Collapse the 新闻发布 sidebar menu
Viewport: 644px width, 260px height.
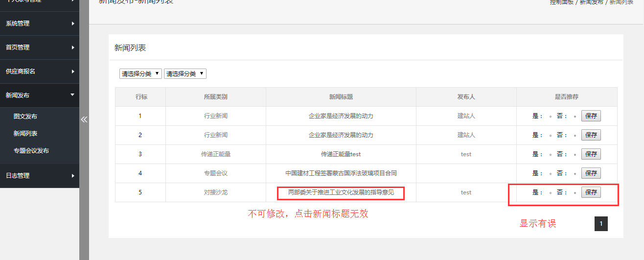40,95
